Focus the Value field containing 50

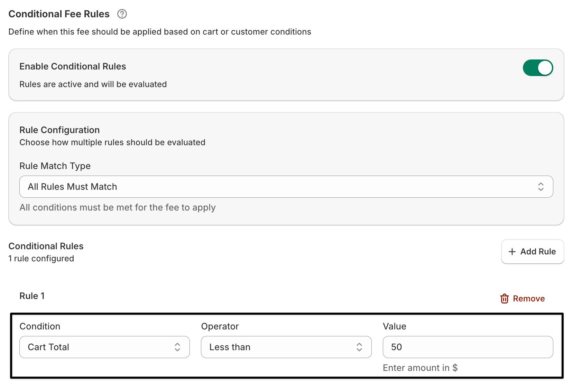pyautogui.click(x=468, y=347)
